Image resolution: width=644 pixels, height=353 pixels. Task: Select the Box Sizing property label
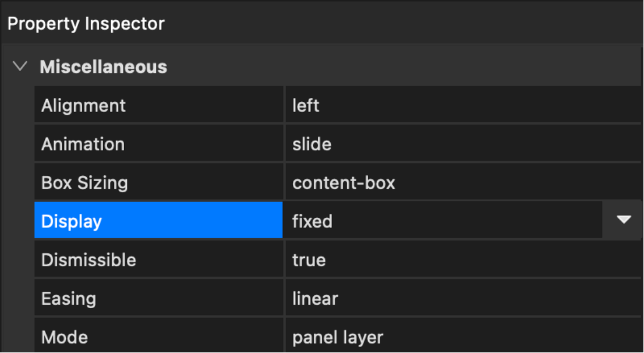click(84, 183)
